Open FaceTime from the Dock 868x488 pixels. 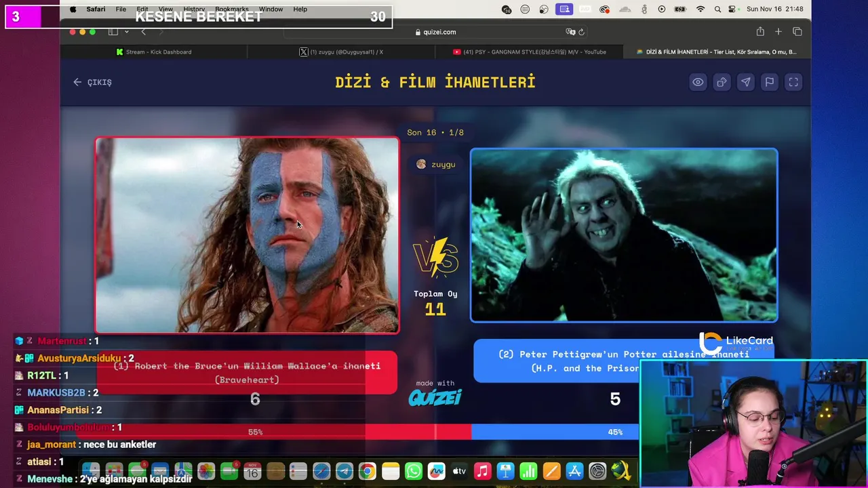229,470
